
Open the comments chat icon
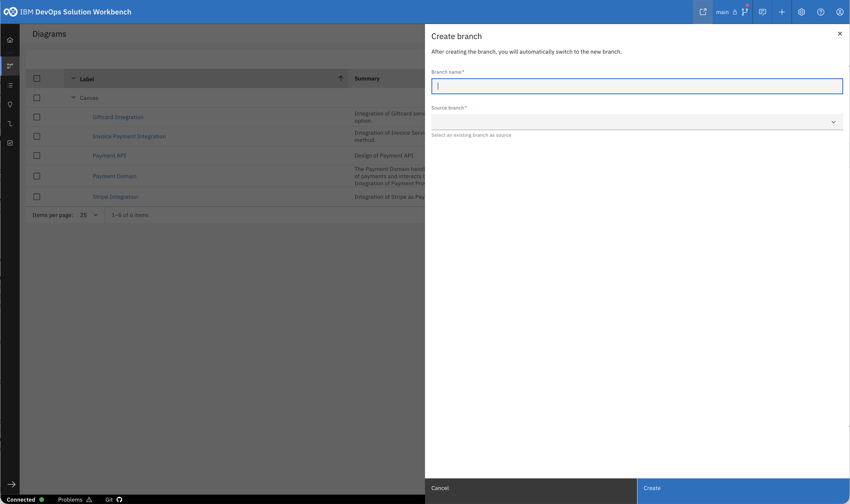coord(762,12)
